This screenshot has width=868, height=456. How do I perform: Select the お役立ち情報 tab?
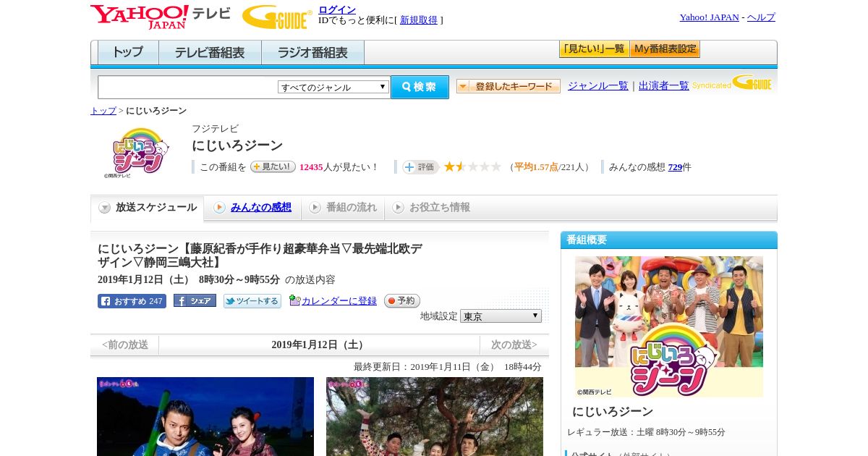click(431, 208)
